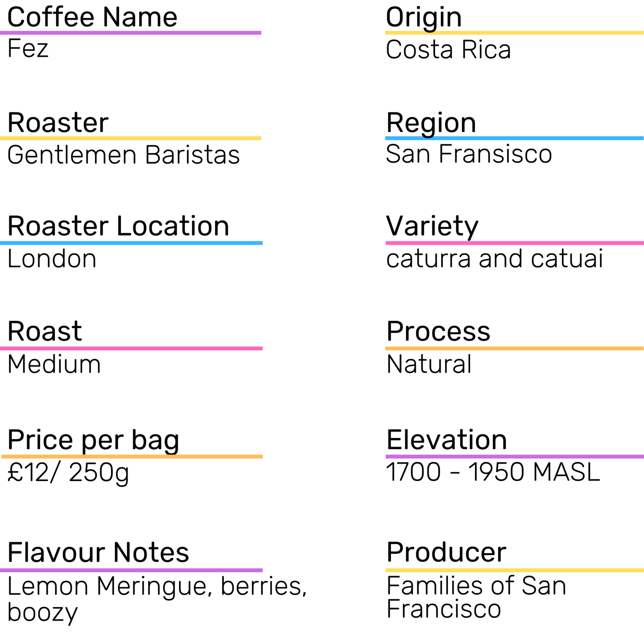Select the coffee name Fez
Image resolution: width=644 pixels, height=644 pixels.
[x=28, y=49]
